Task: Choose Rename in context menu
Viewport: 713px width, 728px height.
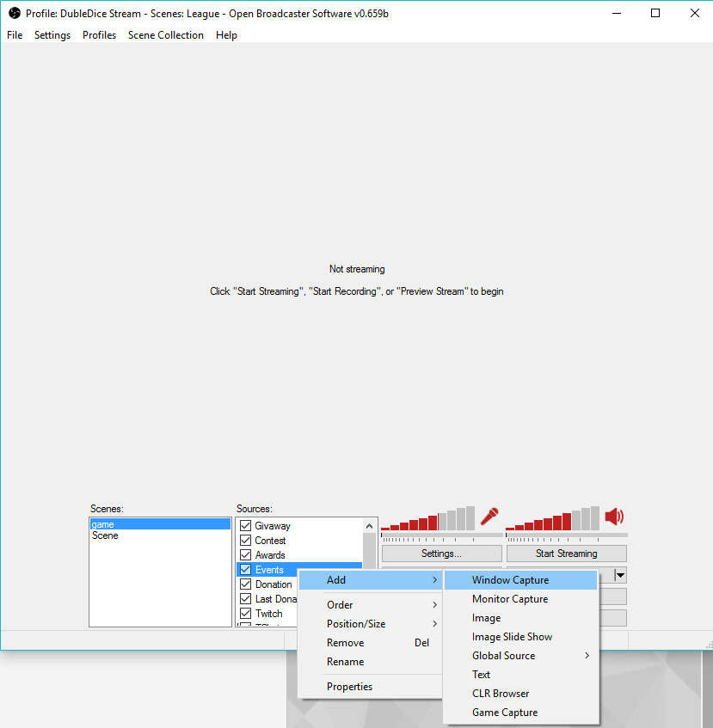Action: coord(370,662)
